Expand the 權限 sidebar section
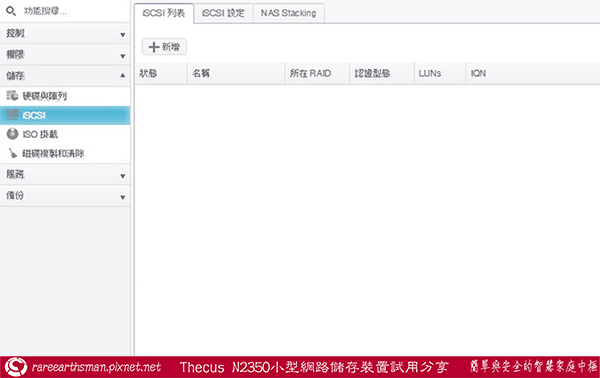The image size is (600, 378). [x=65, y=55]
